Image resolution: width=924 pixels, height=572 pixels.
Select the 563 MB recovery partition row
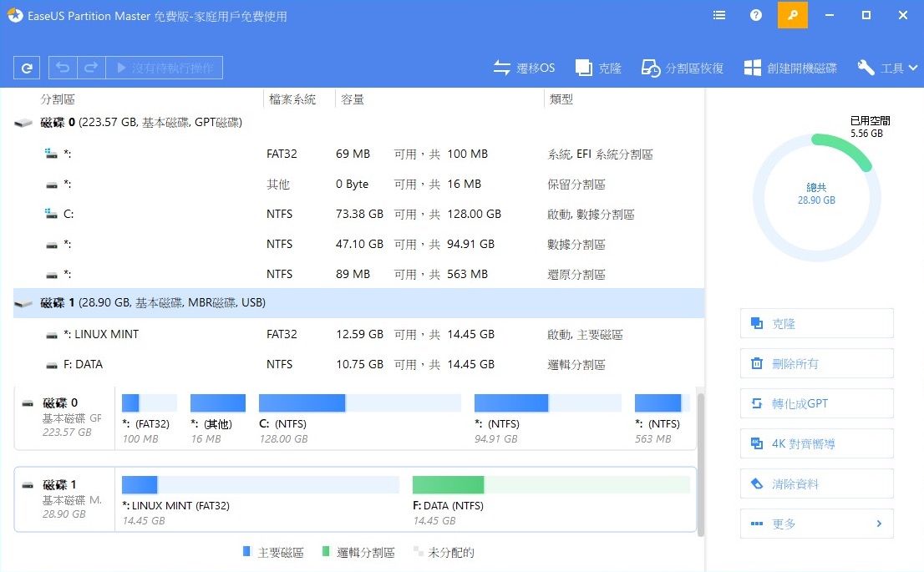[x=359, y=274]
